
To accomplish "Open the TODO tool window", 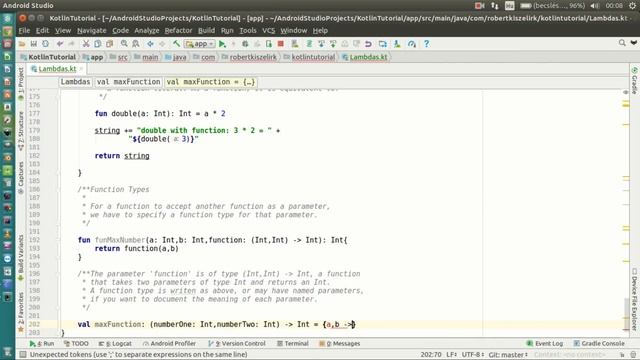I will 76,344.
